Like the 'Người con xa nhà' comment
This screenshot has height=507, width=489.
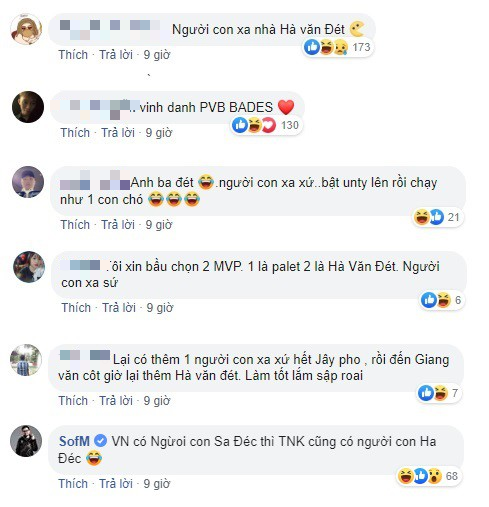coord(73,55)
